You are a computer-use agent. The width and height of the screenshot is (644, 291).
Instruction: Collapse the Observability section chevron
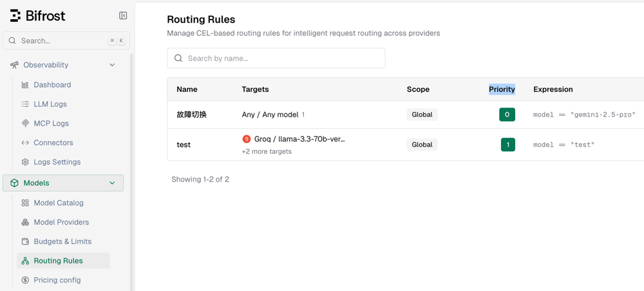(112, 65)
